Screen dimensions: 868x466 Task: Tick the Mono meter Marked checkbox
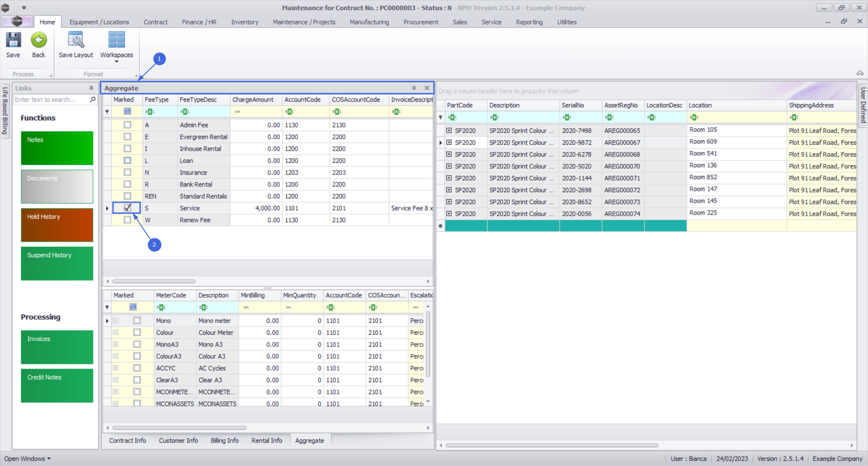(x=137, y=321)
